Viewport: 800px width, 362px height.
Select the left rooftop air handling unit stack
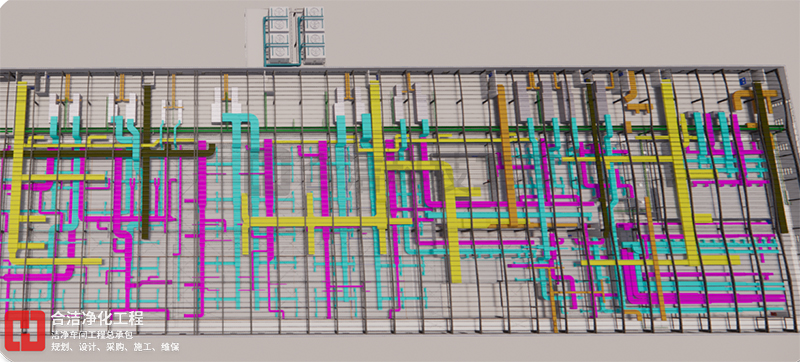(x=279, y=35)
